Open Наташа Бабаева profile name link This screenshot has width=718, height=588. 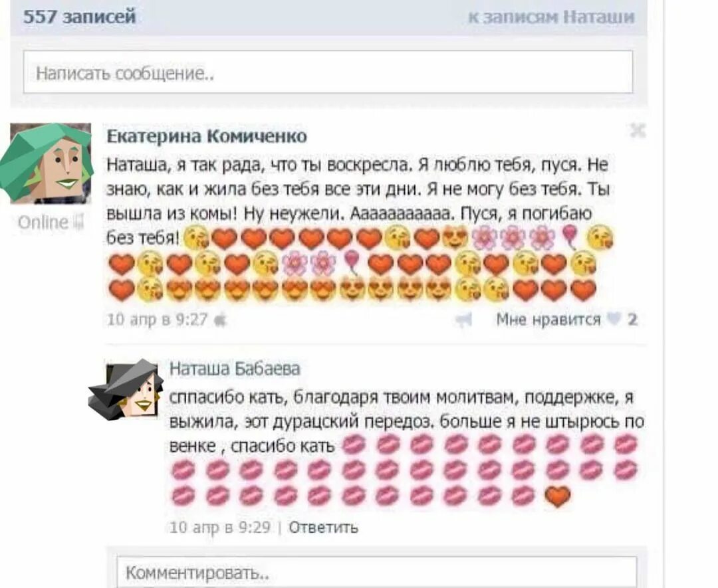(x=235, y=368)
